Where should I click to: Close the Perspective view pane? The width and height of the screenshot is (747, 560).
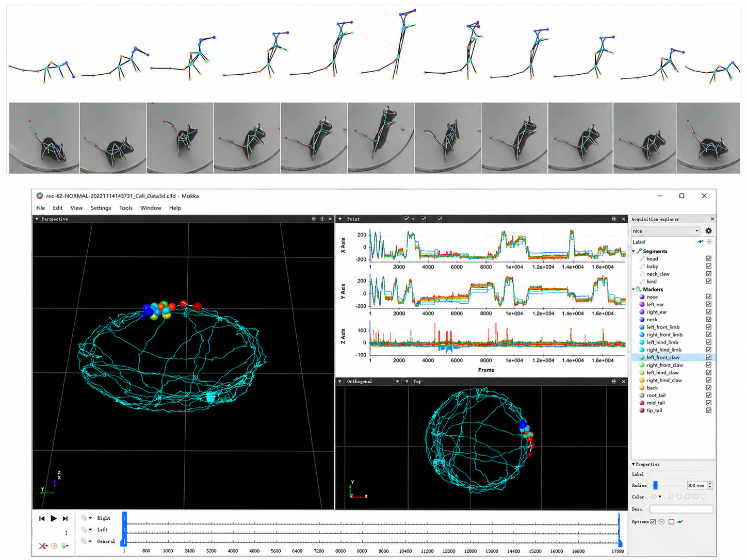330,219
